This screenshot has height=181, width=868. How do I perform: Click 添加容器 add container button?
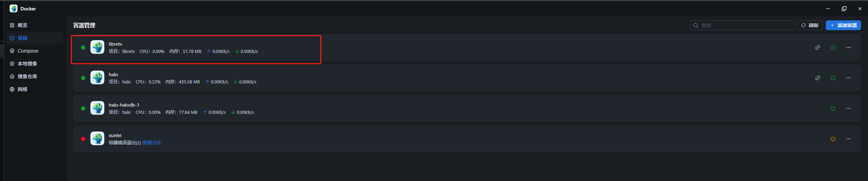click(843, 25)
